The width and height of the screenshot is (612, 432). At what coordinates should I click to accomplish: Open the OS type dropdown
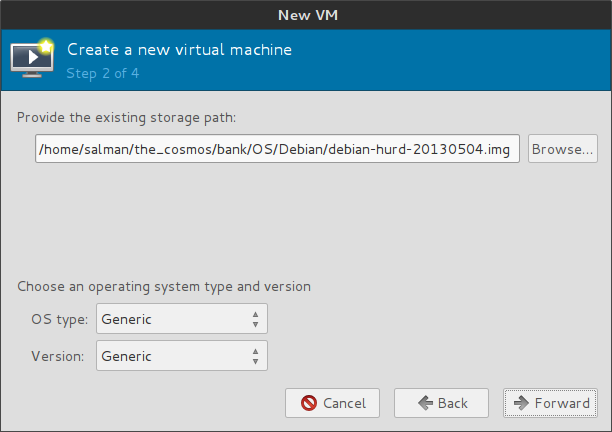coord(181,320)
